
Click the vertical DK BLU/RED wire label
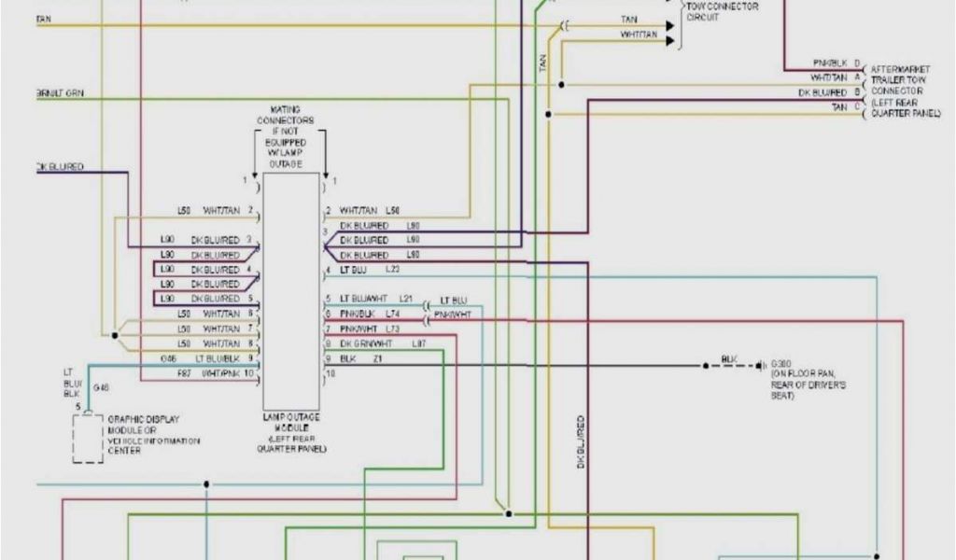(580, 441)
